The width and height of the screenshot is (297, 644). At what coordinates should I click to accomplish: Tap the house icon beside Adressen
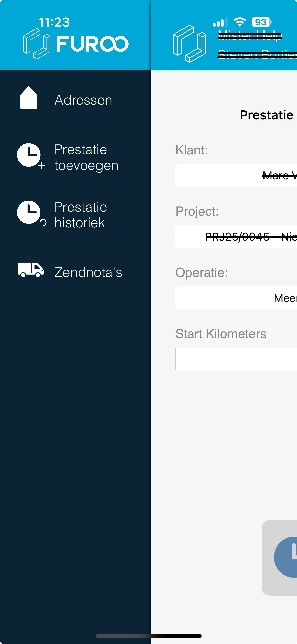(29, 98)
